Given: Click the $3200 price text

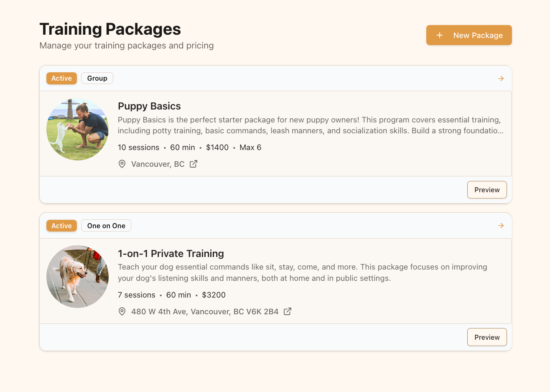Looking at the screenshot, I should pos(214,295).
